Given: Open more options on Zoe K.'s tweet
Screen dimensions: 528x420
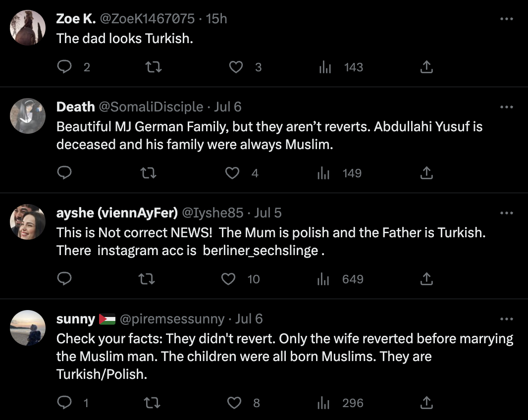Looking at the screenshot, I should (506, 19).
